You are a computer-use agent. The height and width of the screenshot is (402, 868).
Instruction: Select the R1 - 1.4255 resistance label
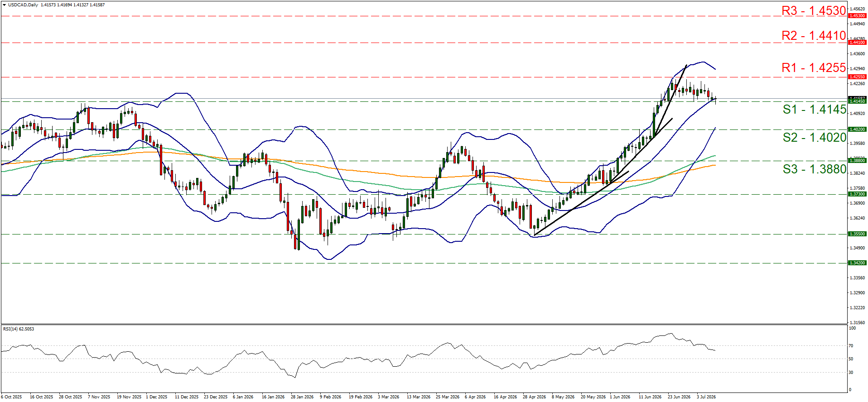[x=814, y=67]
